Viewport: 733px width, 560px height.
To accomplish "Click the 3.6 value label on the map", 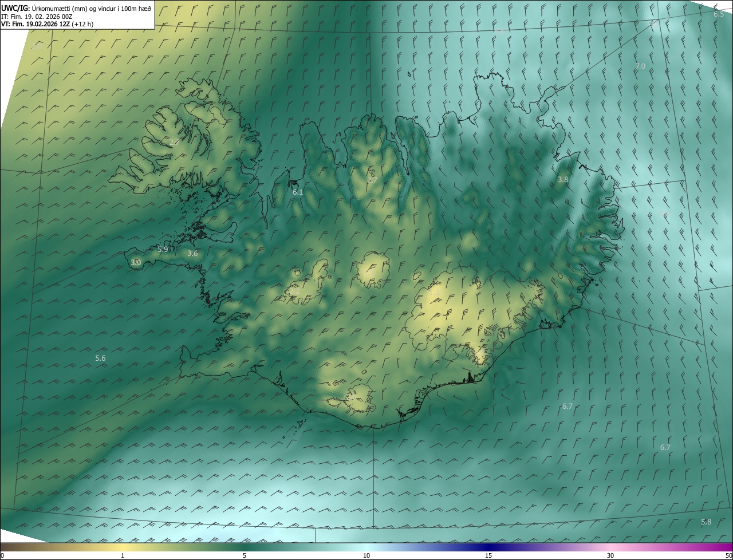I will pos(192,253).
